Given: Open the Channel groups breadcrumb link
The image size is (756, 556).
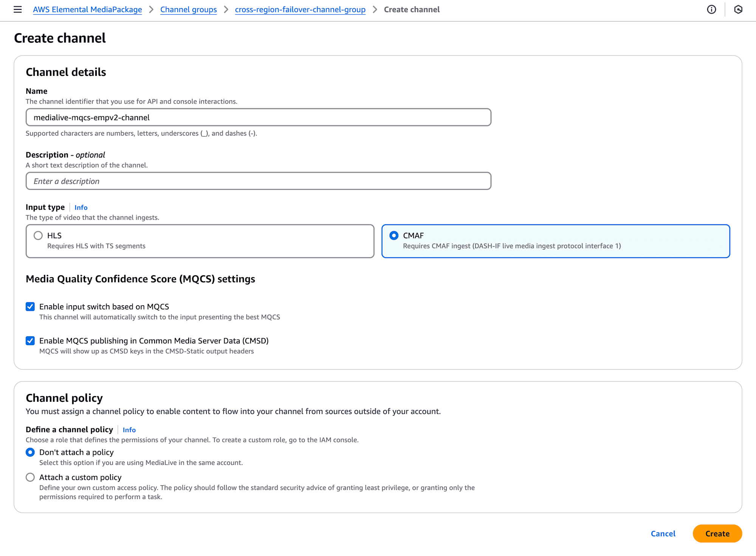Looking at the screenshot, I should coord(189,9).
